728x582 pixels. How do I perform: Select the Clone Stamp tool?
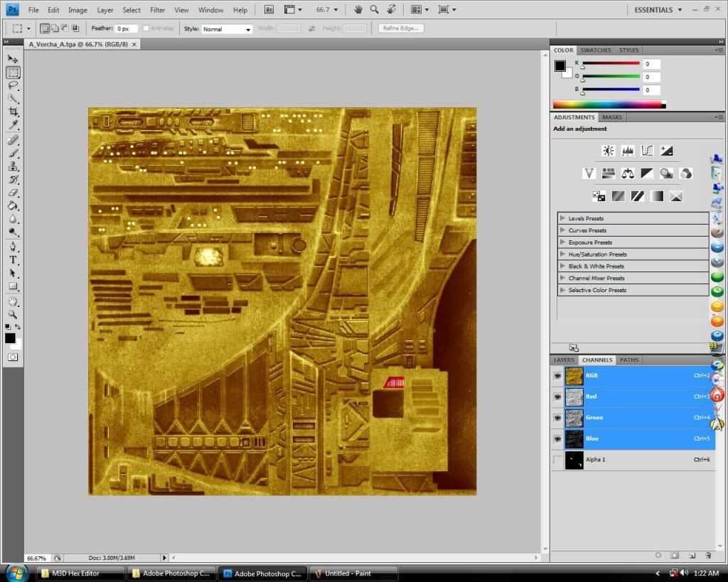pos(13,166)
